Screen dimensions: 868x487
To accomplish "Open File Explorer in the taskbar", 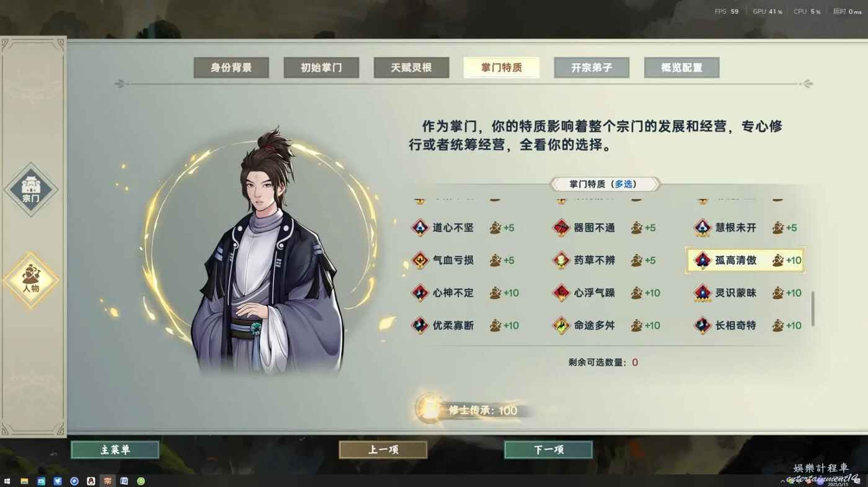I will point(24,481).
